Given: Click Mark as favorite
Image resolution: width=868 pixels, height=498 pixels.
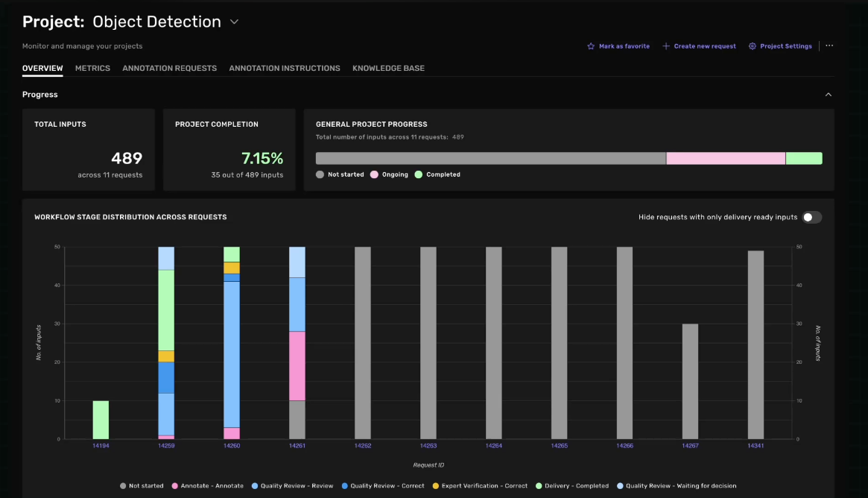Looking at the screenshot, I should click(x=624, y=46).
